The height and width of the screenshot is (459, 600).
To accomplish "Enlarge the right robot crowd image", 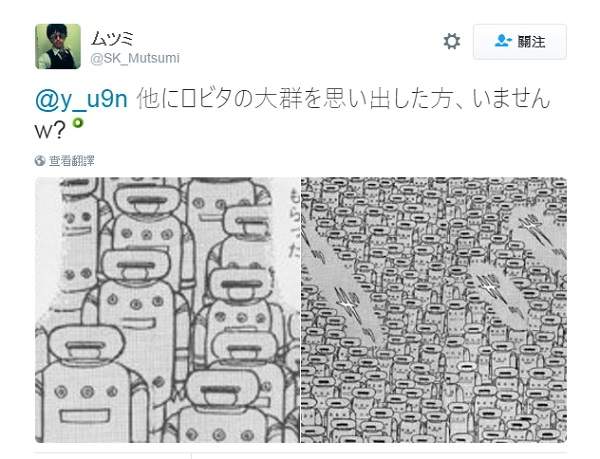I will point(434,310).
